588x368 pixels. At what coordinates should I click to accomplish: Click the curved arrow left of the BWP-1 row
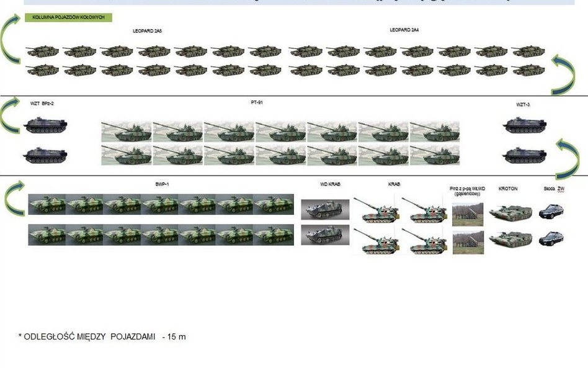click(x=15, y=199)
